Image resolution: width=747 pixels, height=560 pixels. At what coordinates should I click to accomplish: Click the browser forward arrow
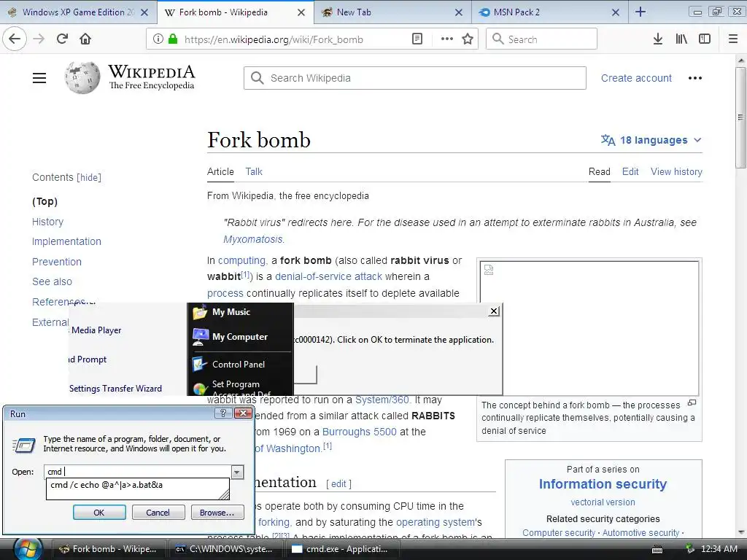point(39,39)
